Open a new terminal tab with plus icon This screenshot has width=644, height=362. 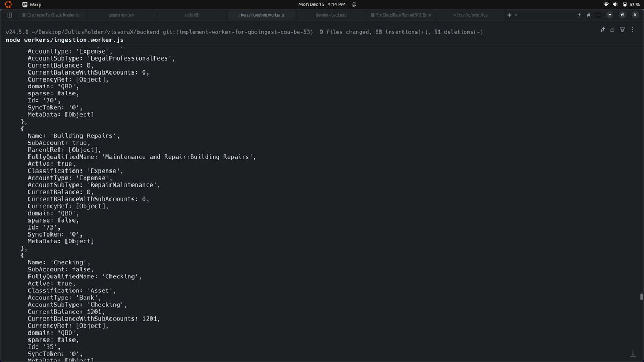pos(509,15)
